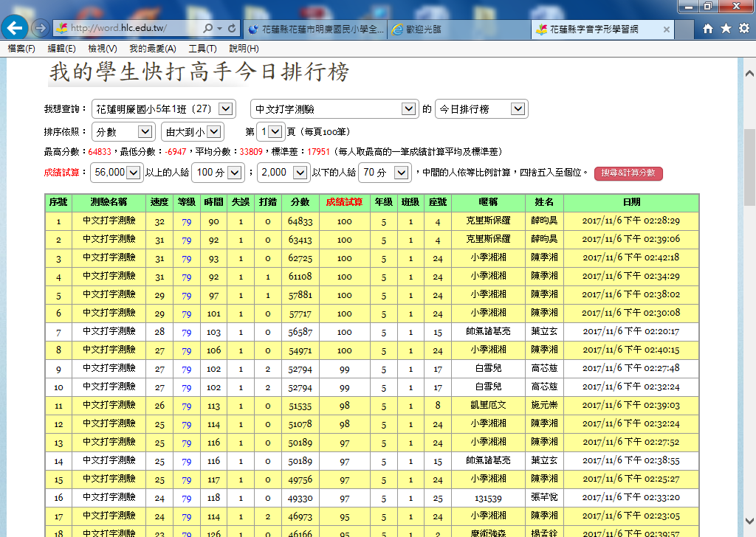Open the 檔案(F) menu
This screenshot has width=756, height=537.
coord(21,49)
